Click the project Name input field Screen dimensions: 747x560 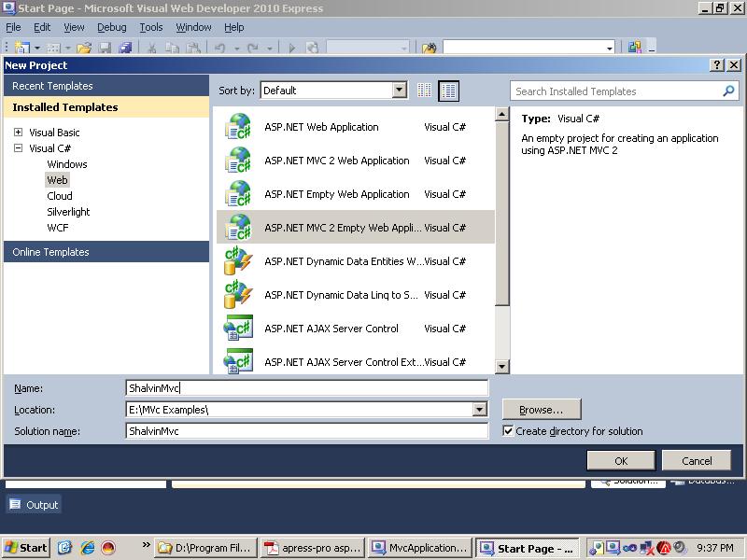(307, 387)
